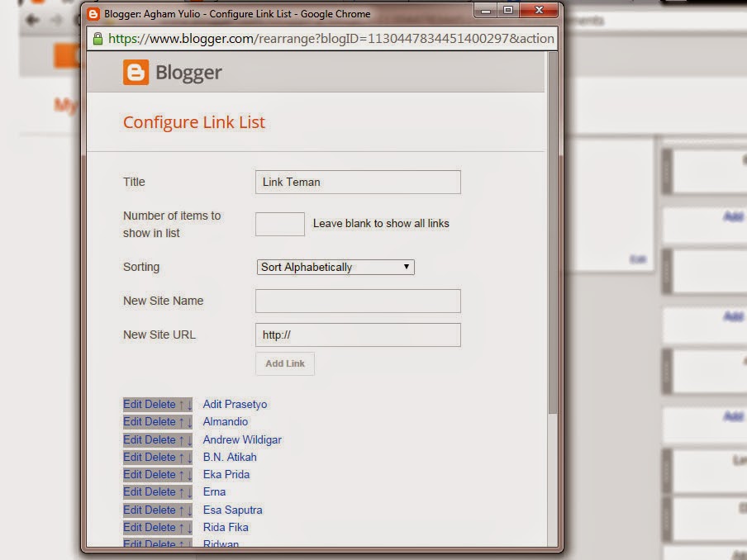
Task: Open the Adit Prasetyo site link
Action: [x=235, y=404]
